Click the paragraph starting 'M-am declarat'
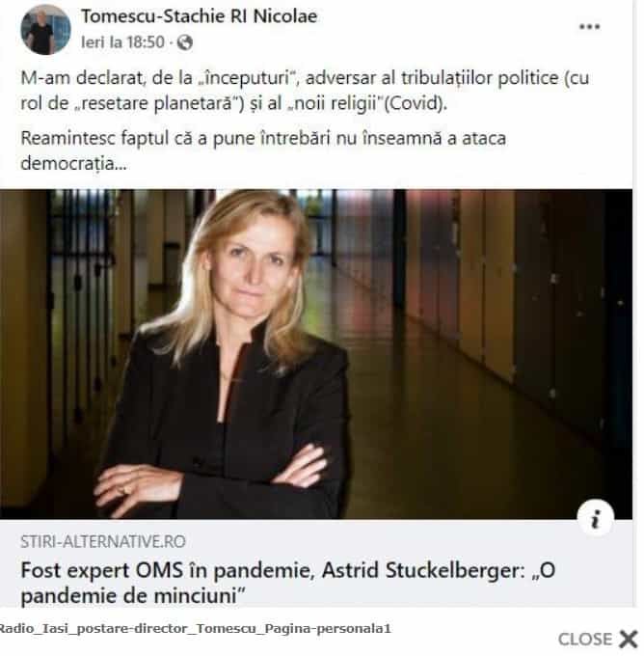 305,91
